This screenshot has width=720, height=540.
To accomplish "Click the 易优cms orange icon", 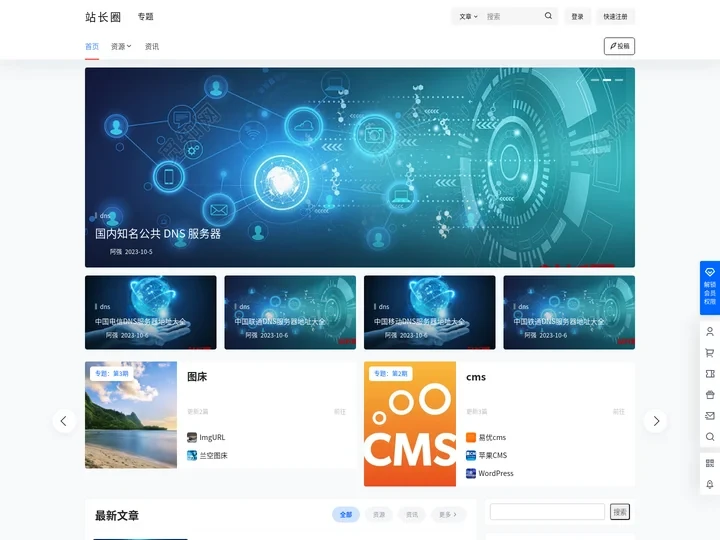I will coord(471,437).
